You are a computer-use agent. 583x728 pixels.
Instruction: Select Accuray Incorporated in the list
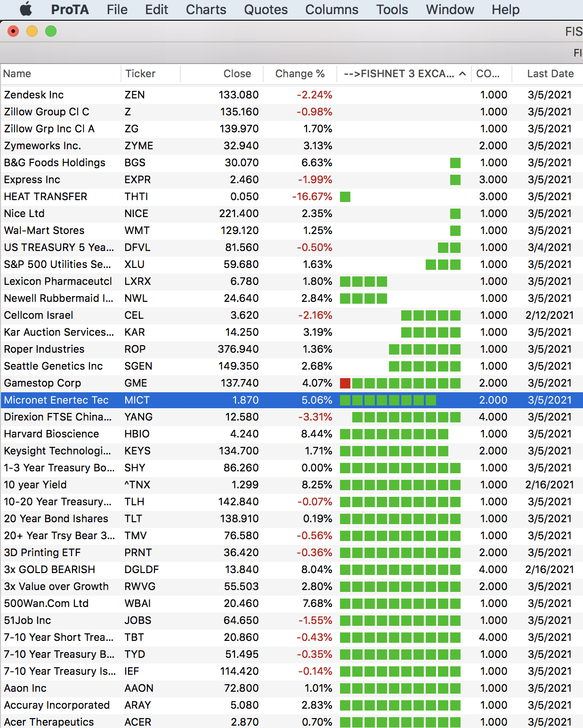pyautogui.click(x=57, y=705)
